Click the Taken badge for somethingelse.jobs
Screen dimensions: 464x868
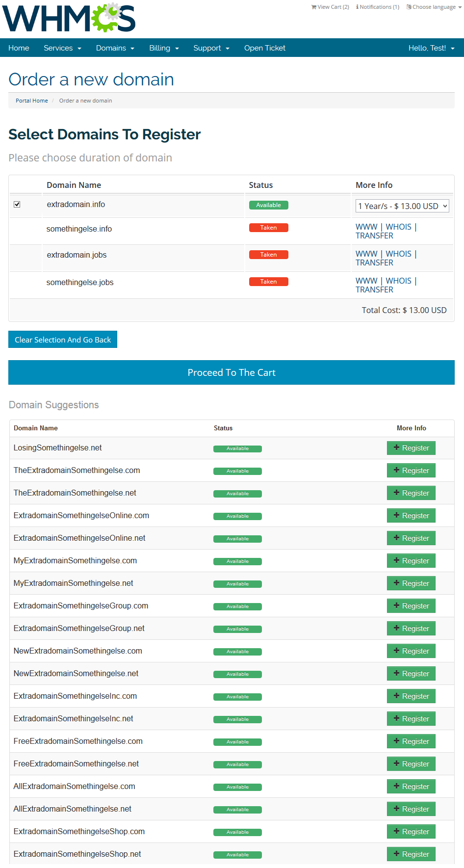268,282
